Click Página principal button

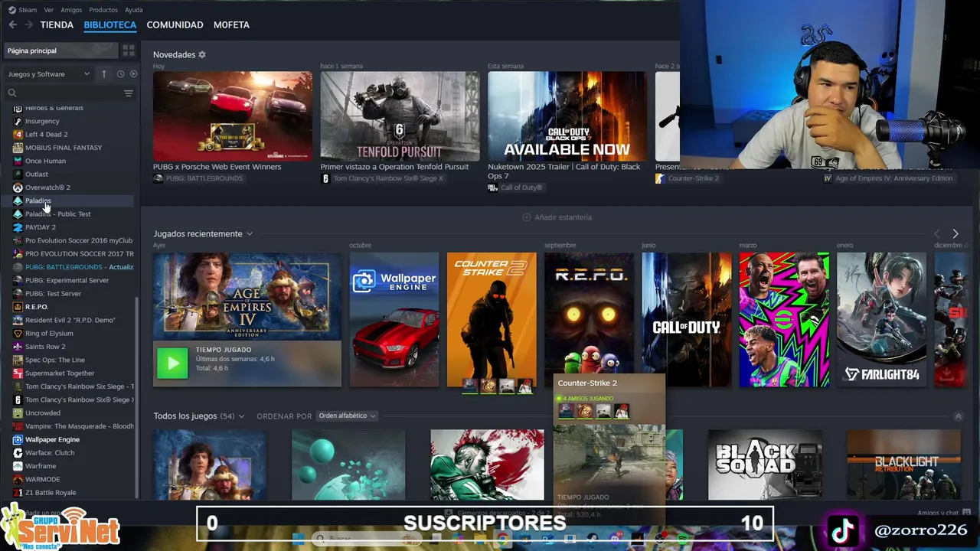point(61,51)
